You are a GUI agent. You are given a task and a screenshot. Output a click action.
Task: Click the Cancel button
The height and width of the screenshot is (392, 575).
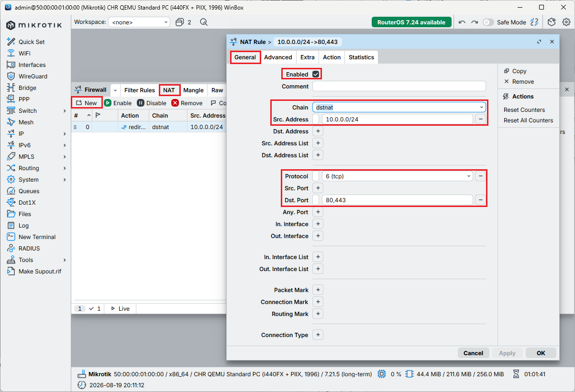point(473,353)
